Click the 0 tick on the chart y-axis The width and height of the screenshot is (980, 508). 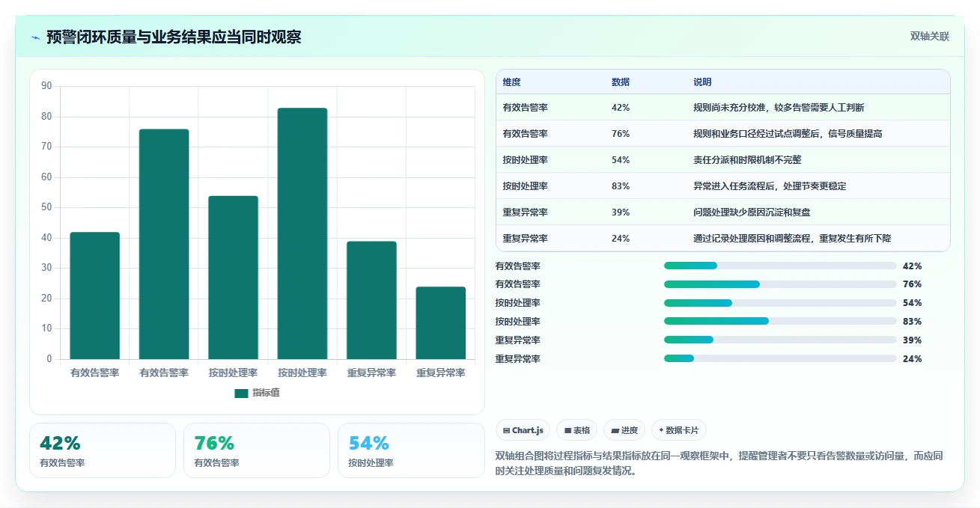tap(49, 359)
